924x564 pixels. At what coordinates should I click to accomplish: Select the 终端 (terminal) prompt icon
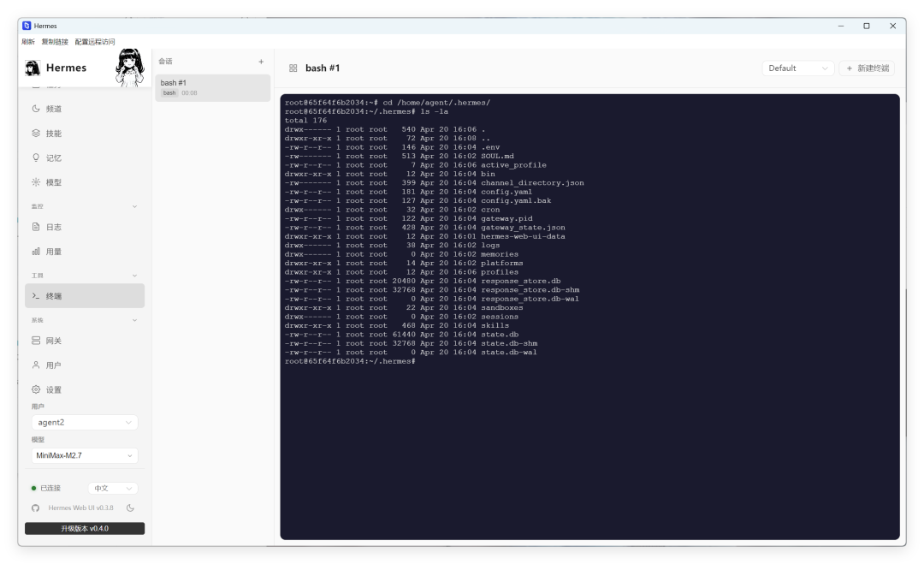[x=36, y=296]
